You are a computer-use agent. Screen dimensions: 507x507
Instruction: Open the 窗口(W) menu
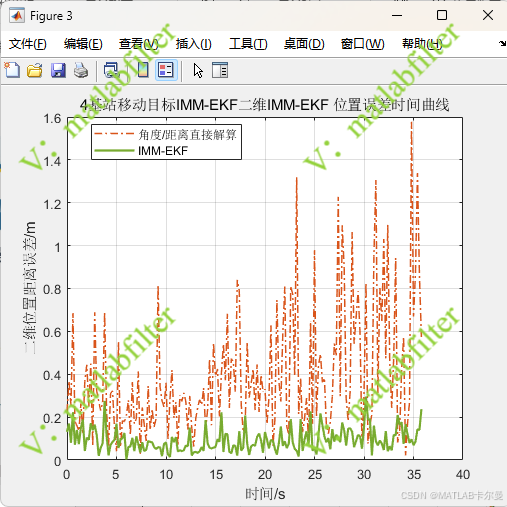click(363, 44)
